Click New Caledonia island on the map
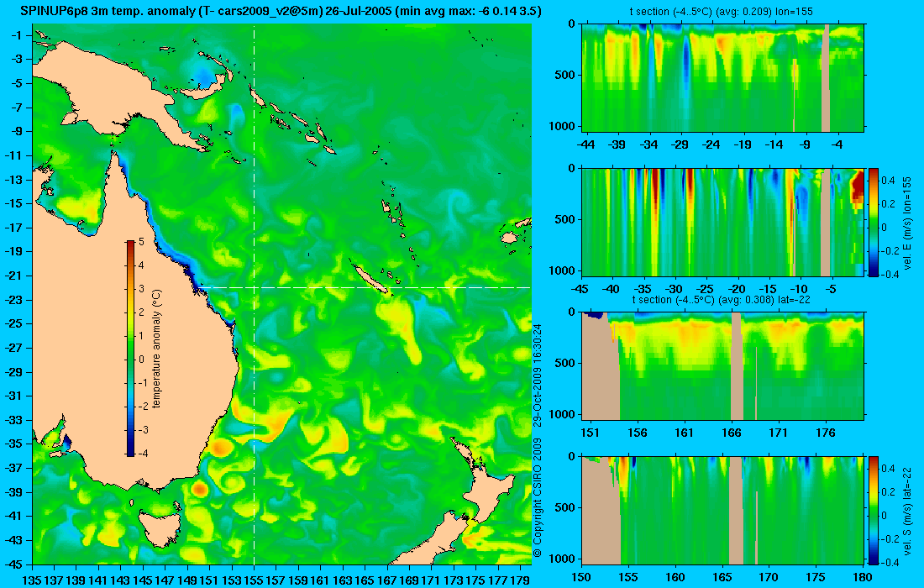924x588 pixels. (x=371, y=278)
